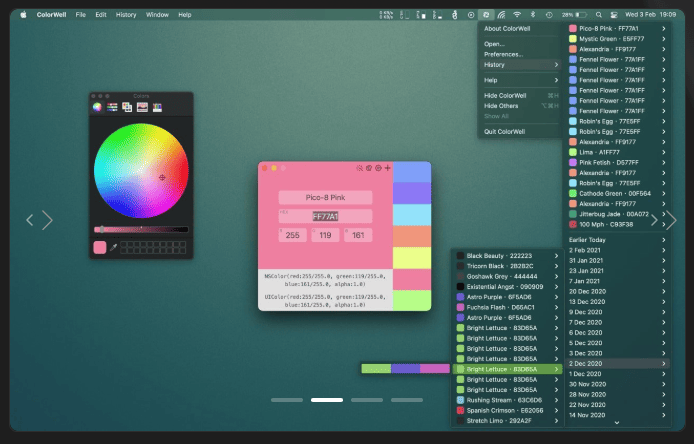
Task: Select the color sliders tab in Colors panel
Action: 112,107
